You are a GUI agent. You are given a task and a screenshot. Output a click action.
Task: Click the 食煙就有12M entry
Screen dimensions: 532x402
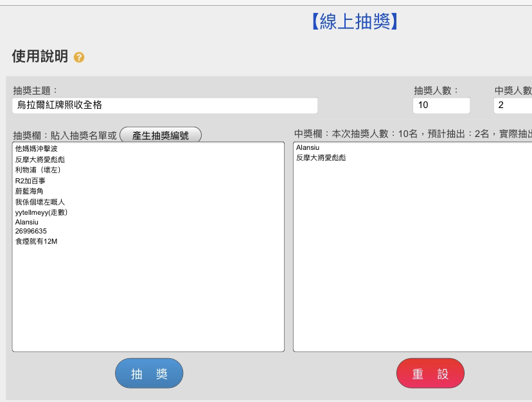pyautogui.click(x=37, y=241)
